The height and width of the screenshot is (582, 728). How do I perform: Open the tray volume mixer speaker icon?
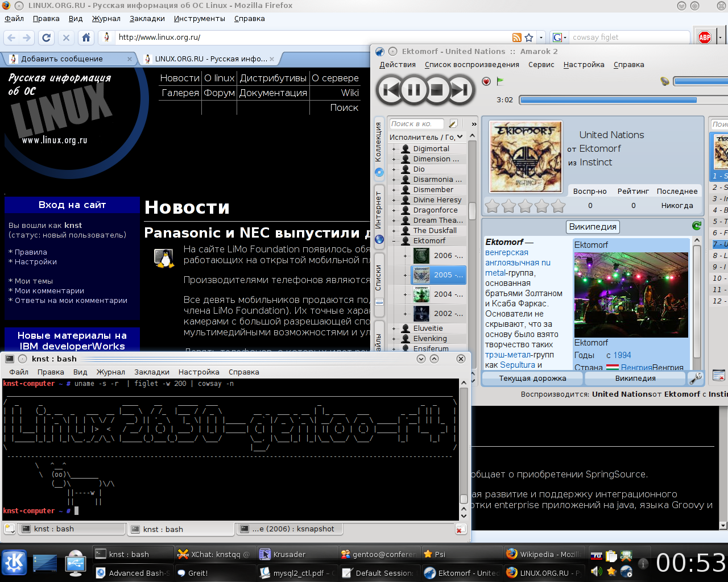point(596,571)
